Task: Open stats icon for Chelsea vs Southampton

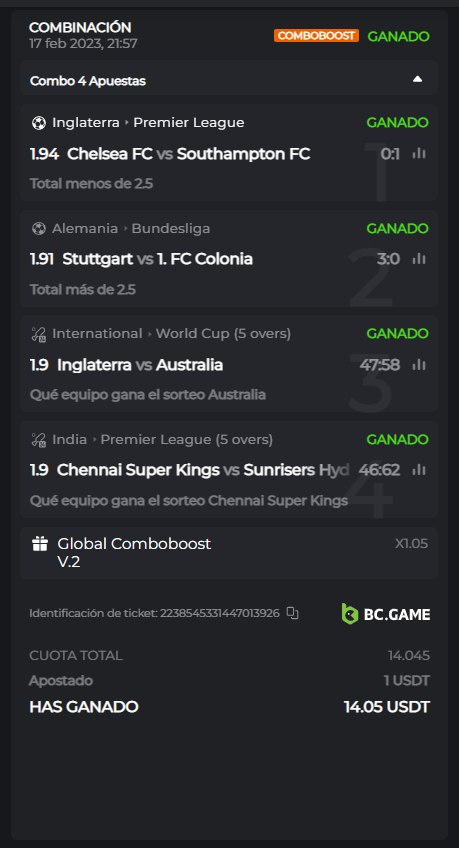Action: [x=418, y=154]
